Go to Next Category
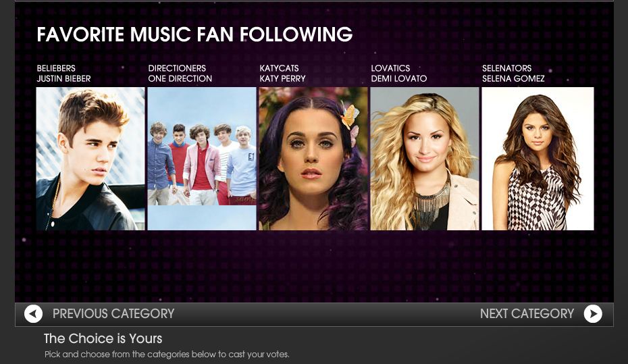628x364 pixels. coord(527,313)
